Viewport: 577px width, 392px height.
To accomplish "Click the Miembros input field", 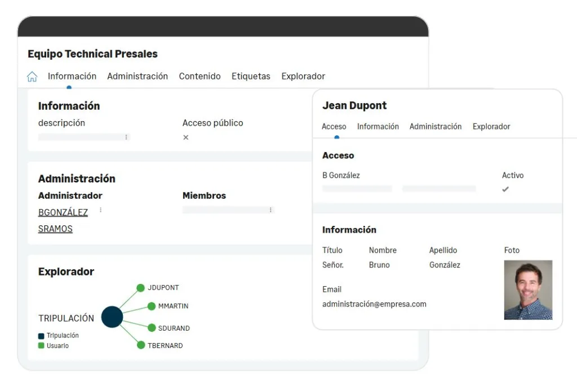I will tap(229, 210).
